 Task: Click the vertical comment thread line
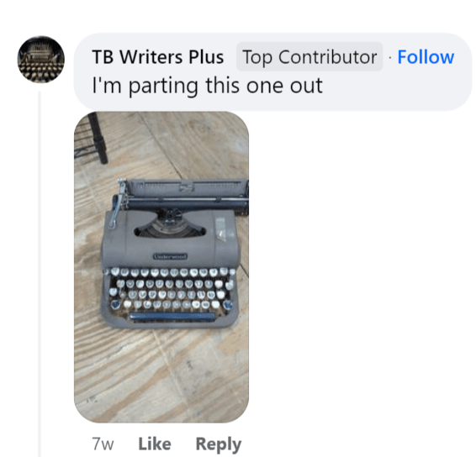[x=40, y=273]
